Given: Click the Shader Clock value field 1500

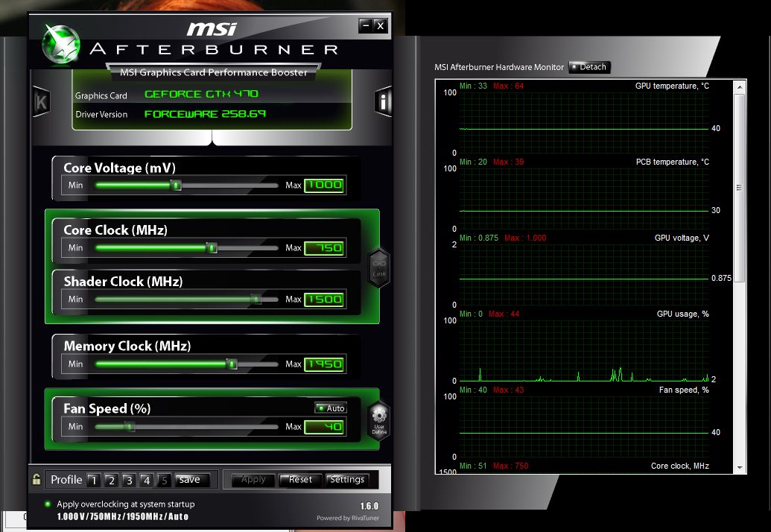Looking at the screenshot, I should [x=325, y=299].
